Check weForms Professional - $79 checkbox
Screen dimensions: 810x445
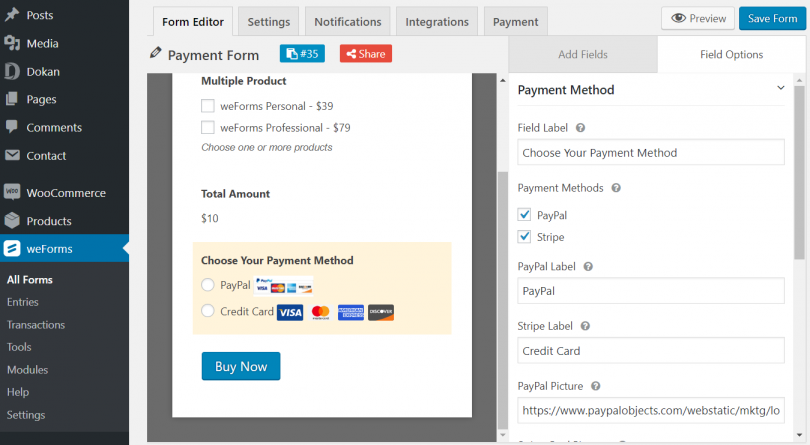208,127
